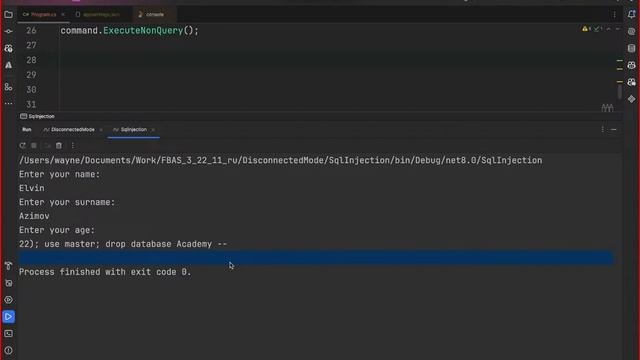This screenshot has width=640, height=360.
Task: Open the Commit tool window
Action: pos(8,31)
